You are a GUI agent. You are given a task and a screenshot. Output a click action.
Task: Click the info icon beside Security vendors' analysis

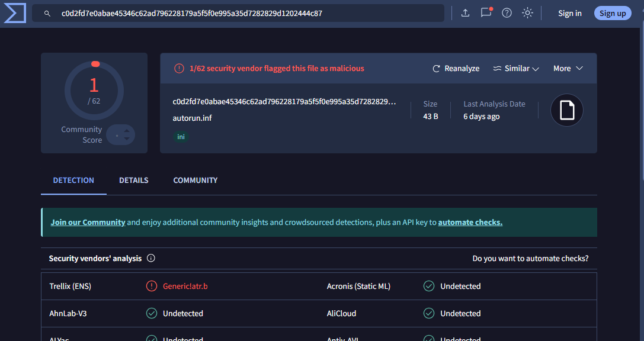[151, 258]
